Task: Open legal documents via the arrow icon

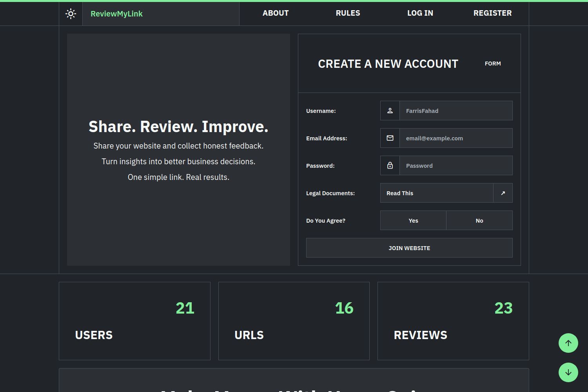Action: click(503, 193)
